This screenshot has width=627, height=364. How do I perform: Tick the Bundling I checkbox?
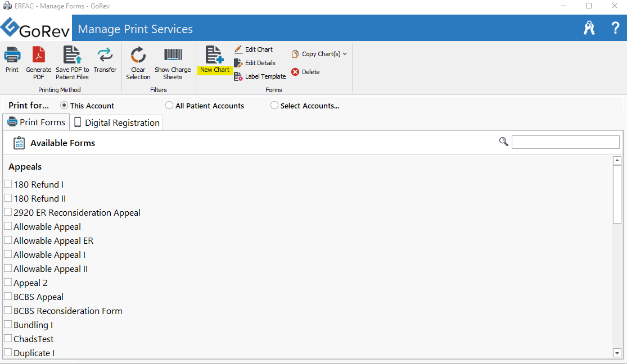click(8, 324)
